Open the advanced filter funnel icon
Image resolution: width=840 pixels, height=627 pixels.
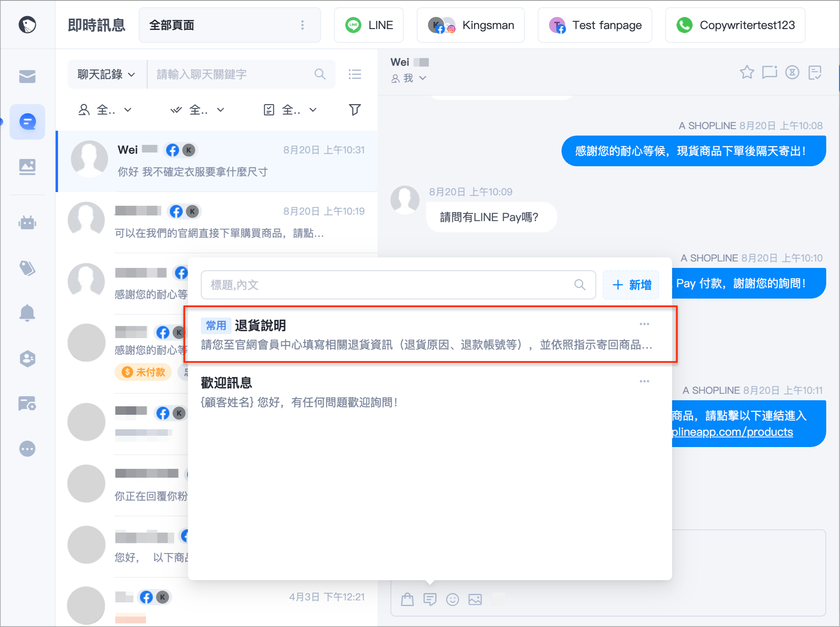tap(355, 109)
